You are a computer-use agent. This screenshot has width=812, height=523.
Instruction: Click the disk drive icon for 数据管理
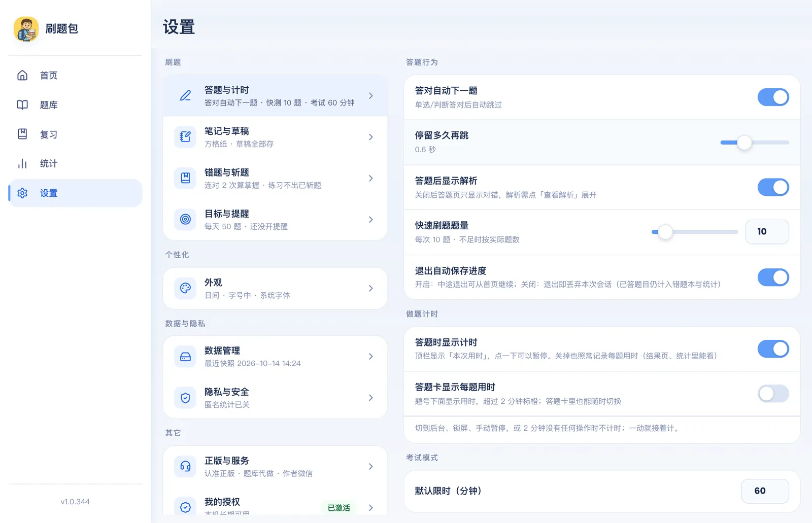point(185,357)
